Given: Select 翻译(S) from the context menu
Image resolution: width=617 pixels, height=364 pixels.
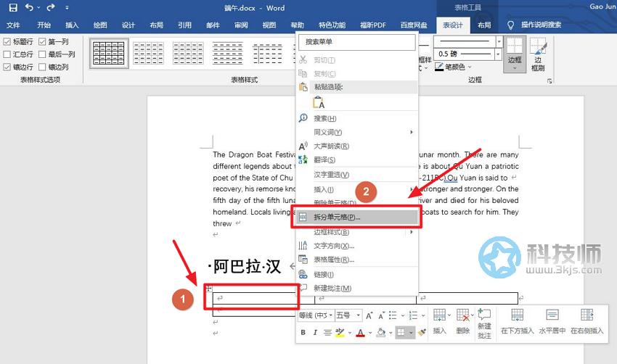Looking at the screenshot, I should pos(356,160).
